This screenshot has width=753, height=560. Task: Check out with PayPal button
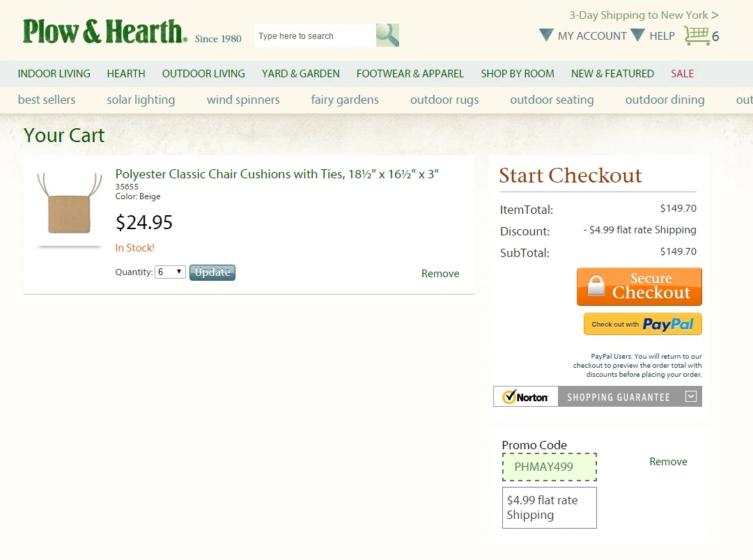point(642,324)
